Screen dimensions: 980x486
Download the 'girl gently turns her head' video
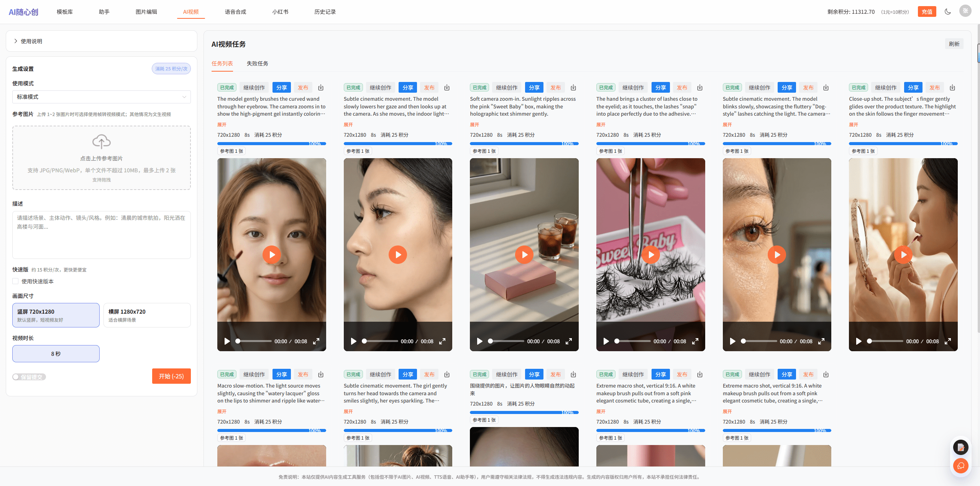click(x=447, y=375)
